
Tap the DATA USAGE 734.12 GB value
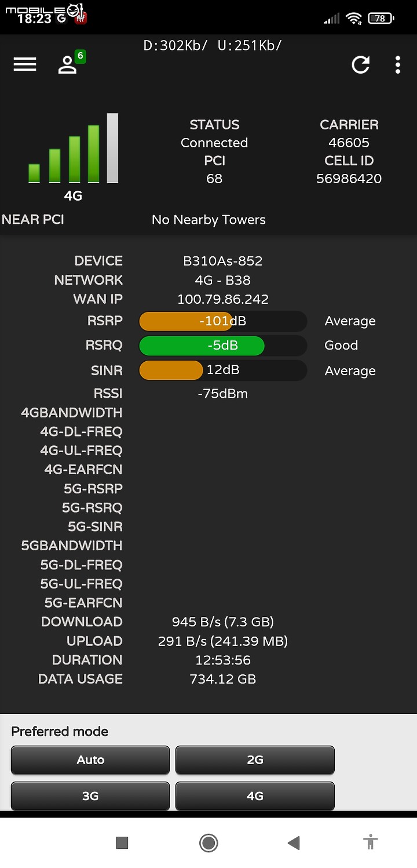tap(223, 679)
